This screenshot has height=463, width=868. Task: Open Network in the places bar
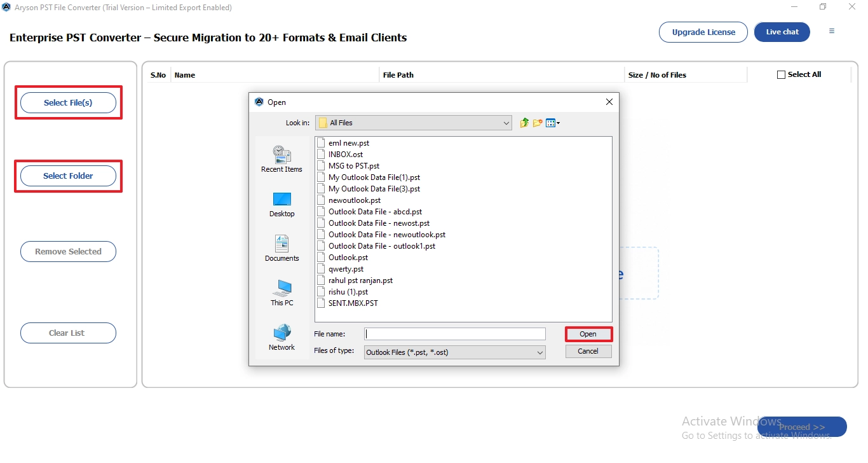(x=281, y=338)
